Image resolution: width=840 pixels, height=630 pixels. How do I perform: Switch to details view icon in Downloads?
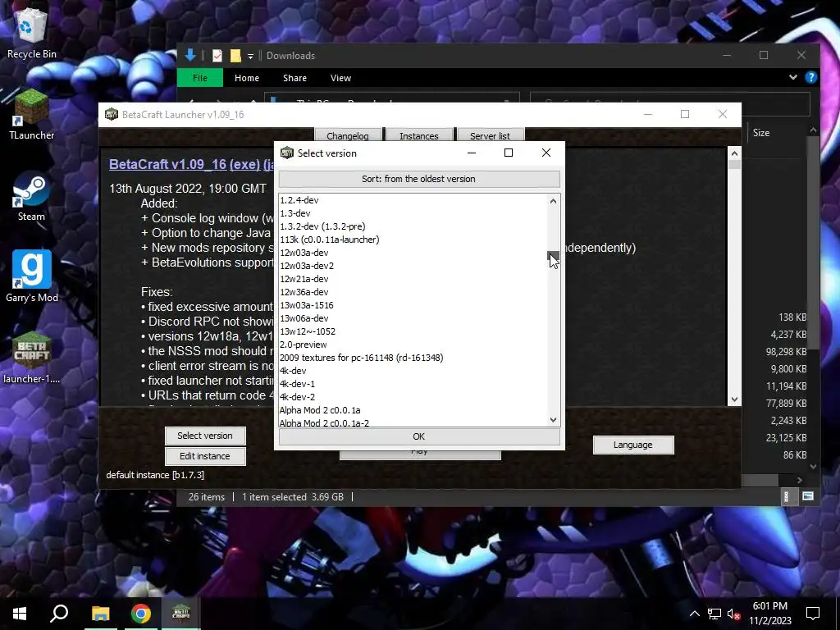tap(787, 496)
